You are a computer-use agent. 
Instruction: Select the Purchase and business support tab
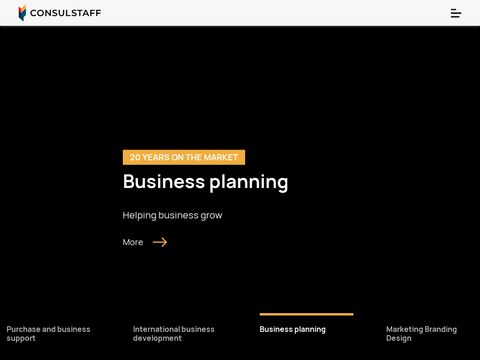coord(48,334)
